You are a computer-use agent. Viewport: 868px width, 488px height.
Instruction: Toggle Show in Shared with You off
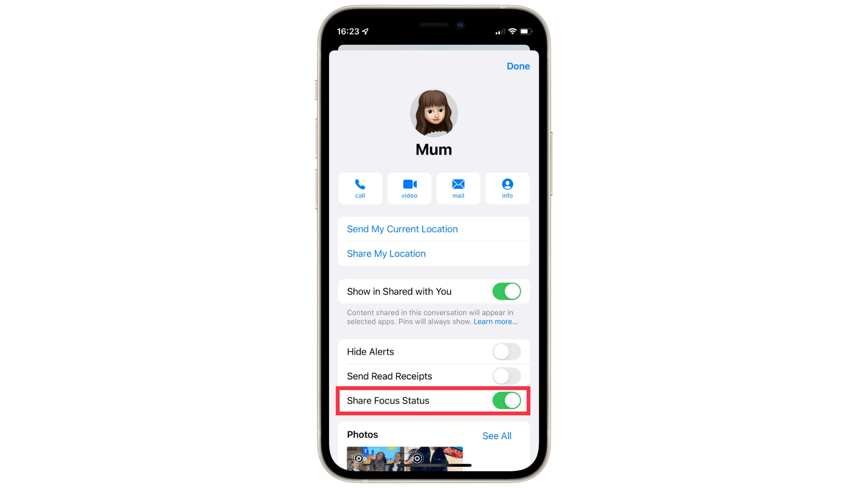pyautogui.click(x=505, y=291)
